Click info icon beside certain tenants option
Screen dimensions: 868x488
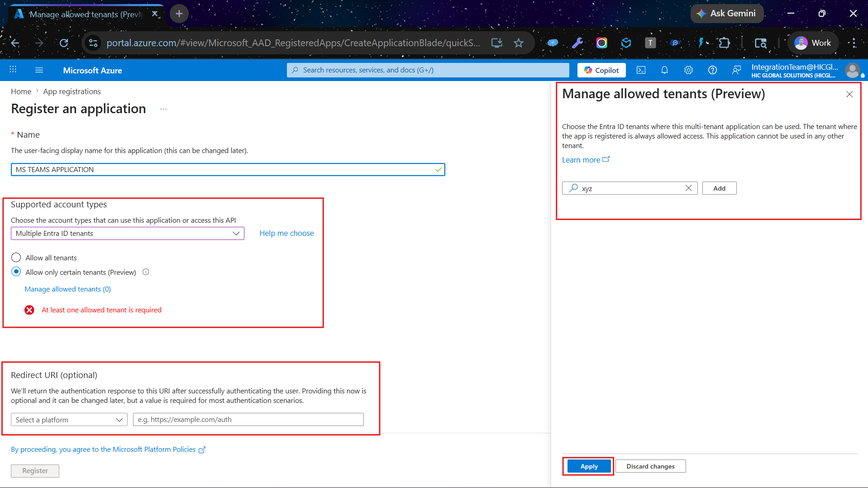(x=146, y=272)
